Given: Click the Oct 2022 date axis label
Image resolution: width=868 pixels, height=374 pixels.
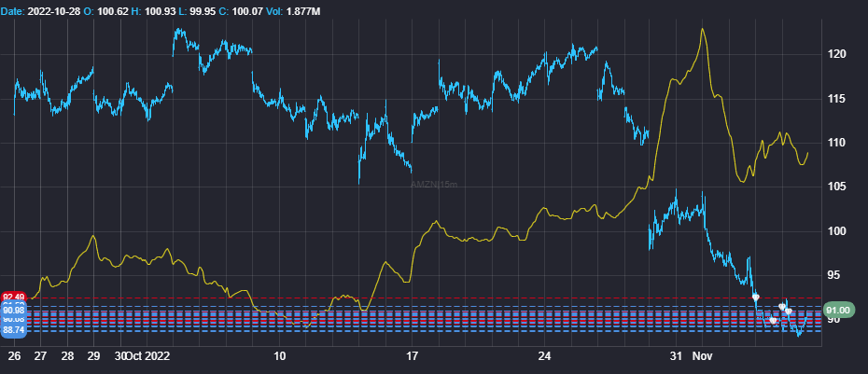Looking at the screenshot, I should click(x=147, y=355).
